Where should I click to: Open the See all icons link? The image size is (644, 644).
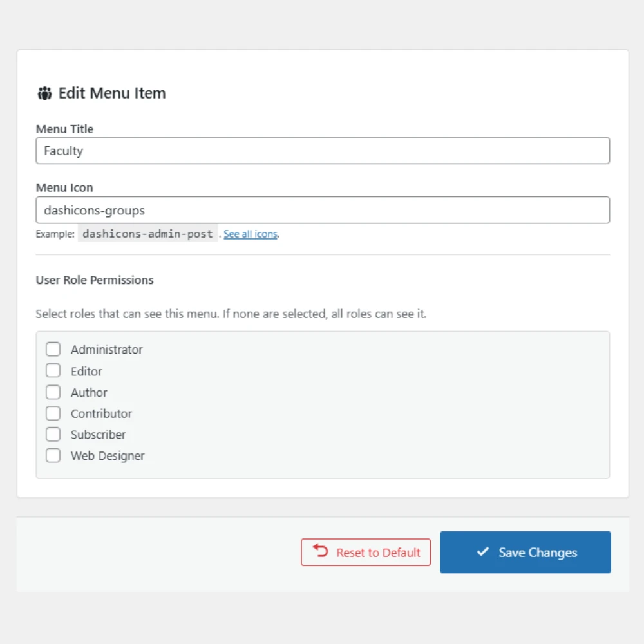coord(251,234)
